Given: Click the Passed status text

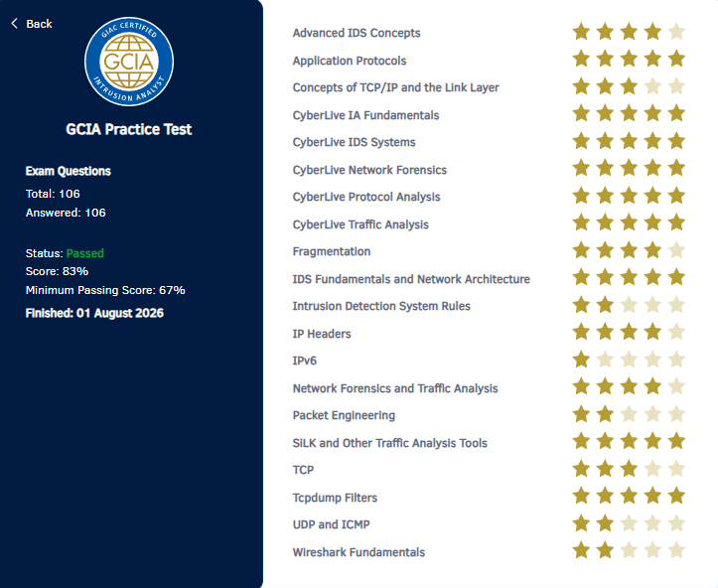Looking at the screenshot, I should pos(85,253).
